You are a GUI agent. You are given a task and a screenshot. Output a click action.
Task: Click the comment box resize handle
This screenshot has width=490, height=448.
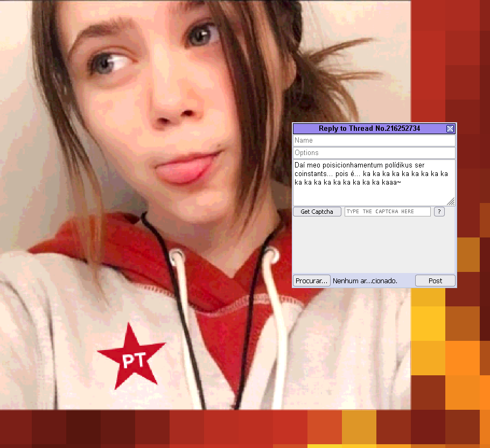tap(451, 201)
